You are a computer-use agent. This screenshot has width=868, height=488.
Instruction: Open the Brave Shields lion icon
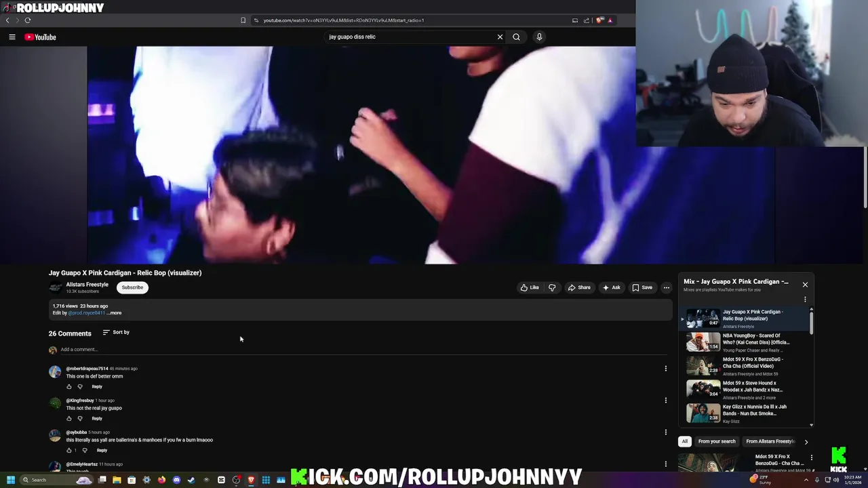599,20
